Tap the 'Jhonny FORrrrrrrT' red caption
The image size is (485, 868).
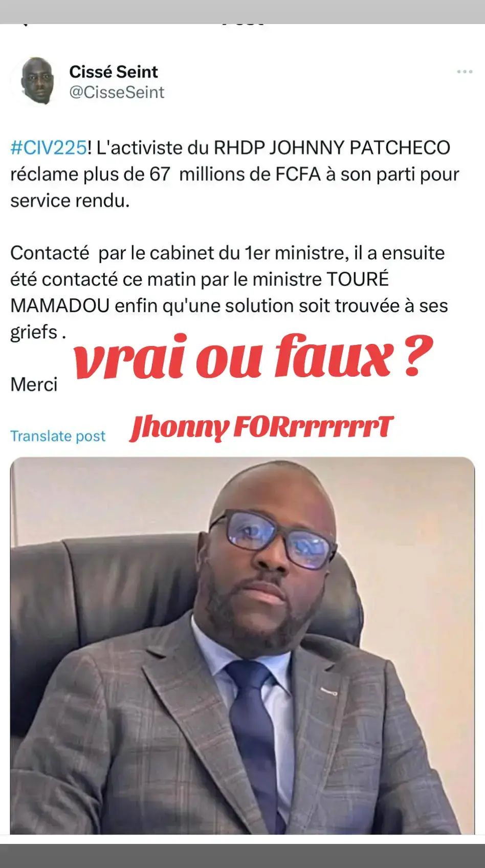(x=261, y=427)
